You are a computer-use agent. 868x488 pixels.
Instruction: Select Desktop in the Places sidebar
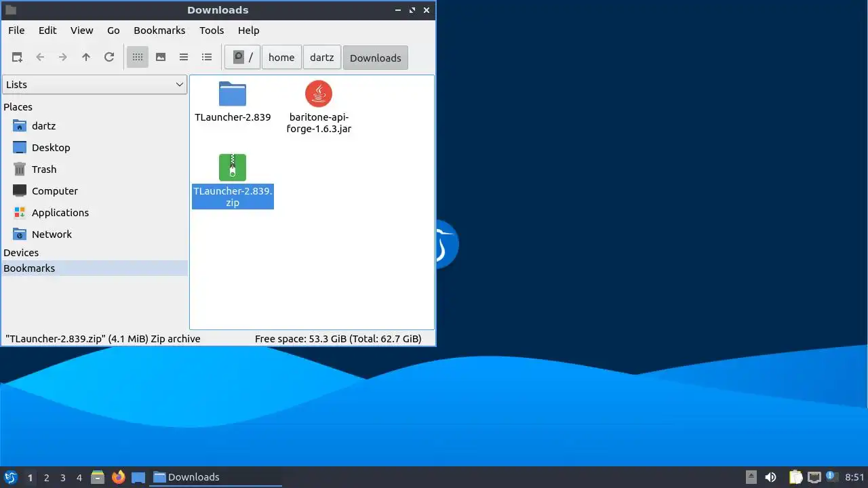[x=95, y=148]
